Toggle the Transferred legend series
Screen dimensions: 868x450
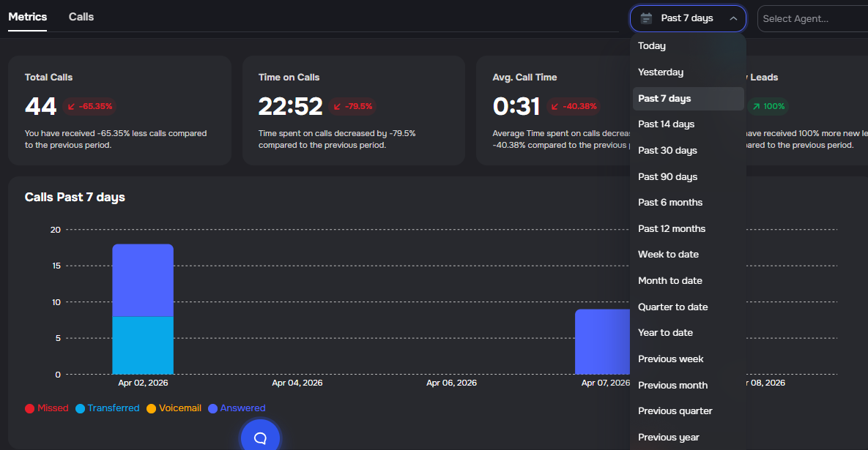pyautogui.click(x=107, y=408)
